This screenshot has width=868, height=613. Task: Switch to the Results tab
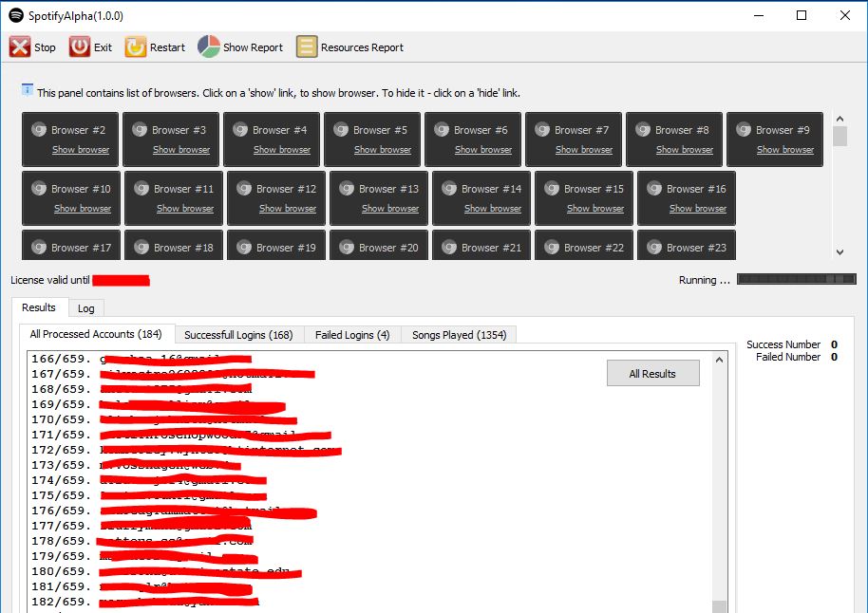[39, 307]
